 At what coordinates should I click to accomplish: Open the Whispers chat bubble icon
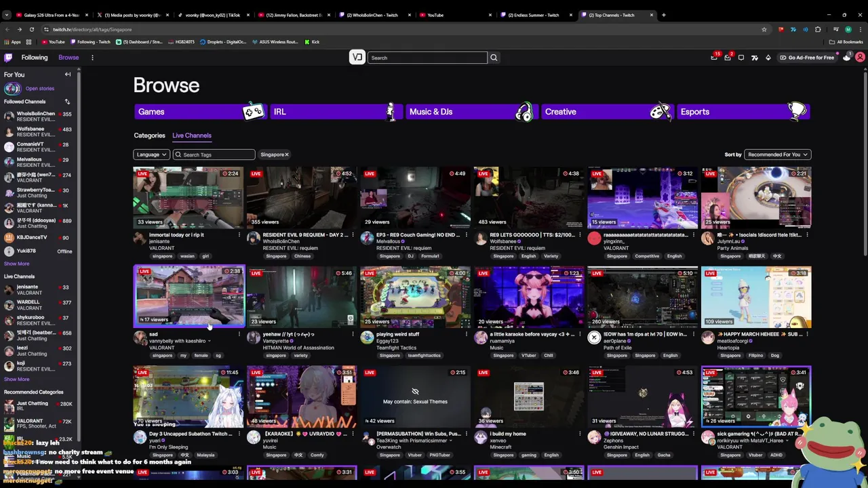pyautogui.click(x=741, y=58)
